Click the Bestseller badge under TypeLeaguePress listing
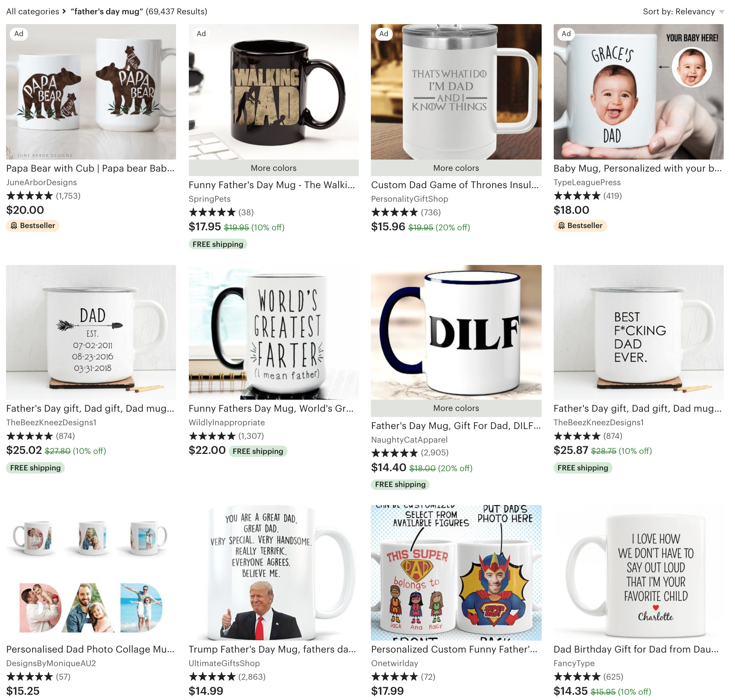 pos(580,225)
